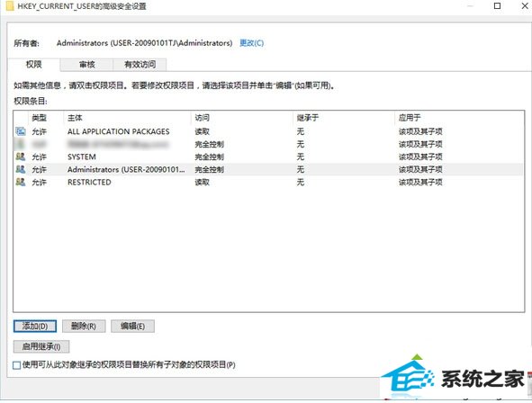Sort by the 访问 column header
Viewport: 532px width, 403px height.
tap(242, 118)
